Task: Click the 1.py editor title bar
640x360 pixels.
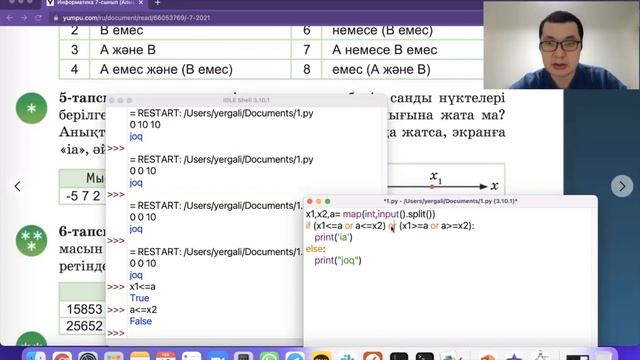Action: 450,201
